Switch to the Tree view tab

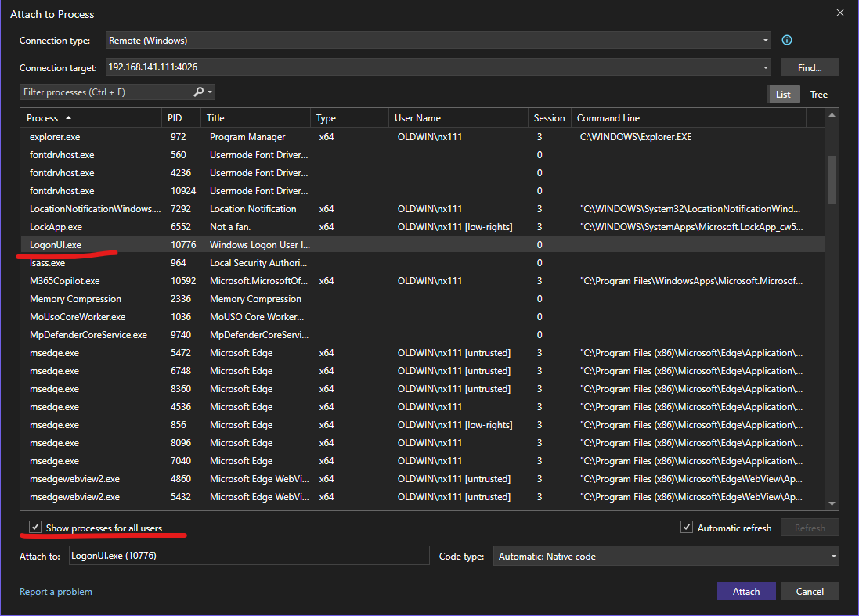coord(818,95)
